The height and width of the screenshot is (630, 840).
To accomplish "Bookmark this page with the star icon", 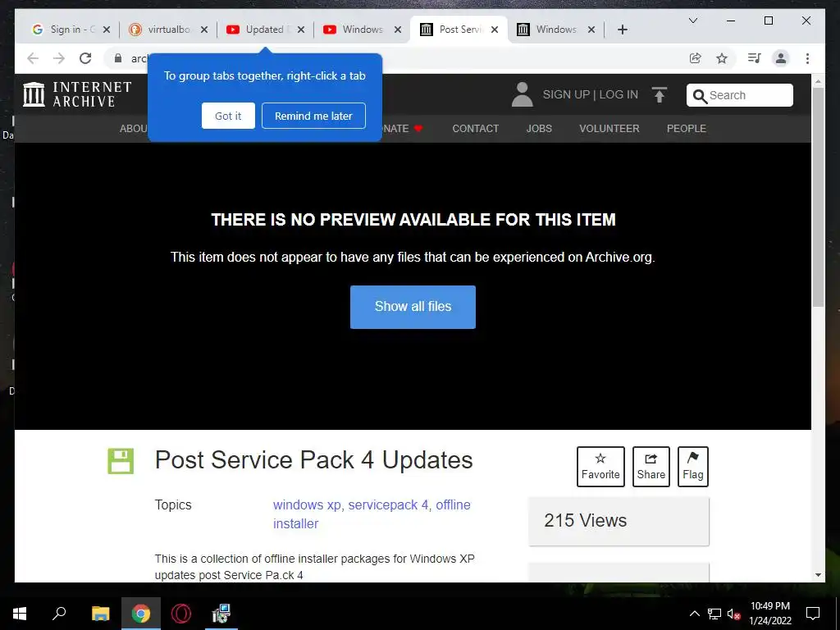I will click(722, 58).
